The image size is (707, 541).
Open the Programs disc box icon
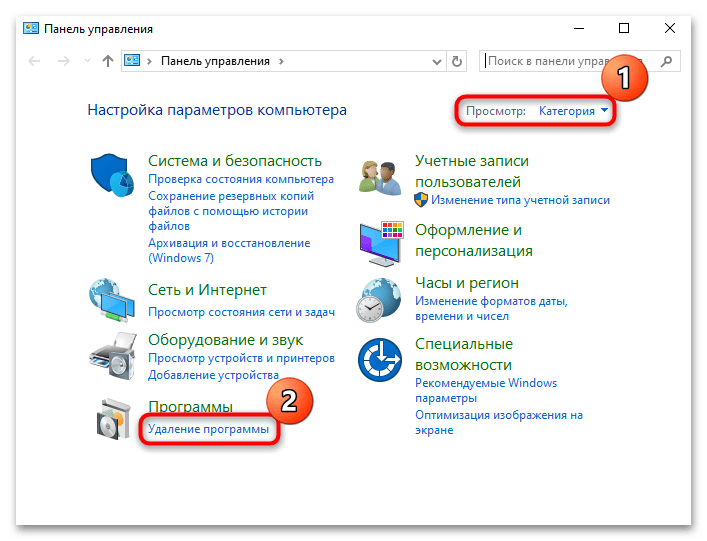pyautogui.click(x=113, y=419)
